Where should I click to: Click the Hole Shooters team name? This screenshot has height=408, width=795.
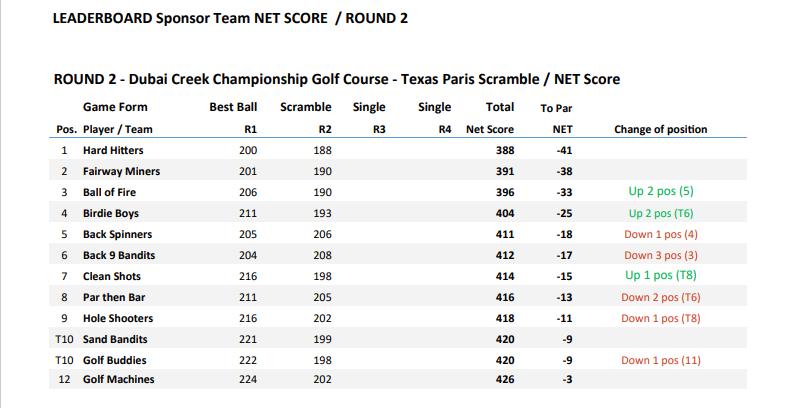click(117, 318)
